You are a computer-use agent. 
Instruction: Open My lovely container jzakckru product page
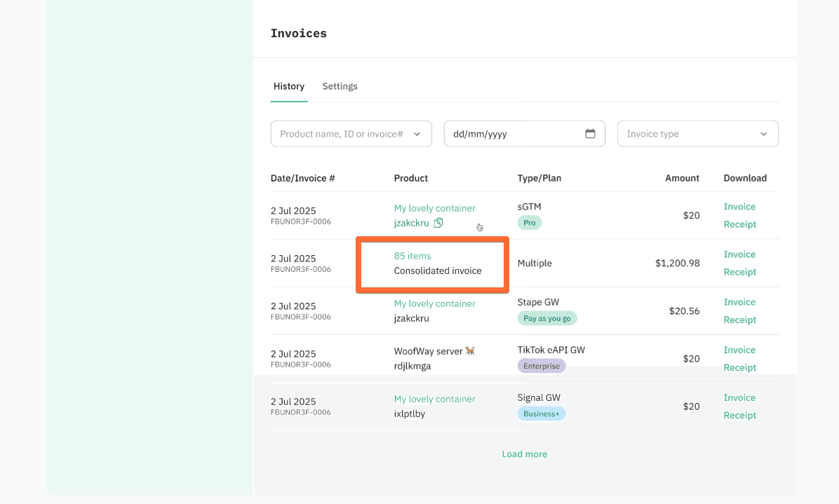coord(434,208)
